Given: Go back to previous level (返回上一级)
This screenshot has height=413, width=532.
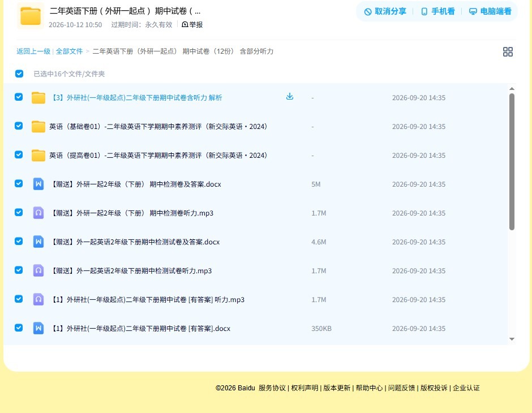Looking at the screenshot, I should point(33,51).
